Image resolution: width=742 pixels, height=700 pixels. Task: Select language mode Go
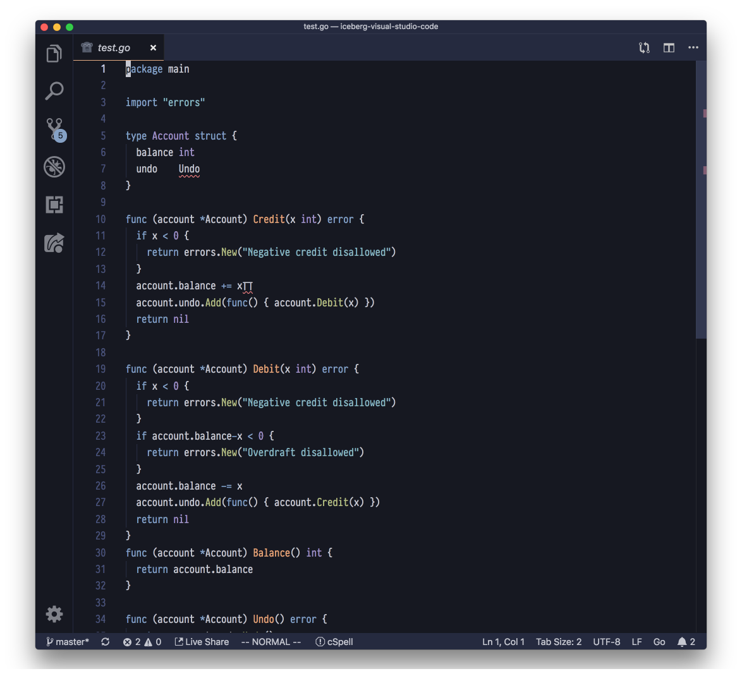click(659, 642)
